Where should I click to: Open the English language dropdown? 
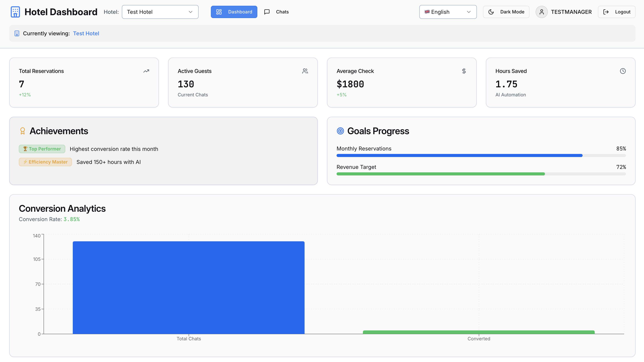click(448, 12)
